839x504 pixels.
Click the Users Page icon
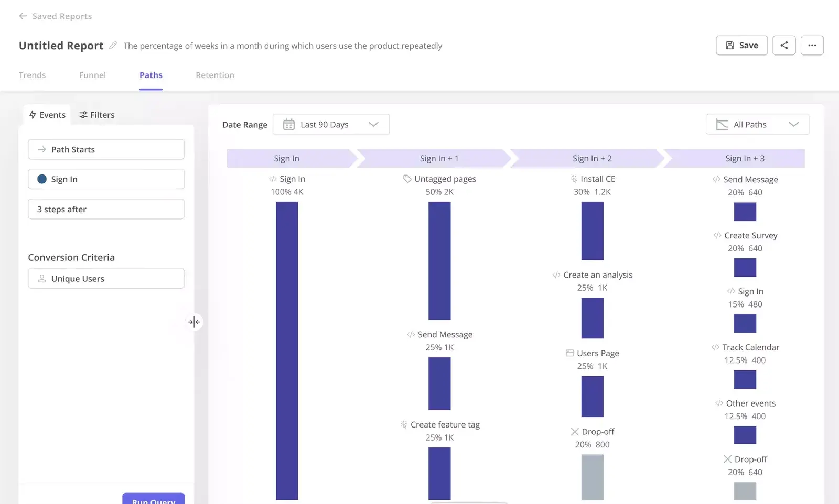point(569,353)
